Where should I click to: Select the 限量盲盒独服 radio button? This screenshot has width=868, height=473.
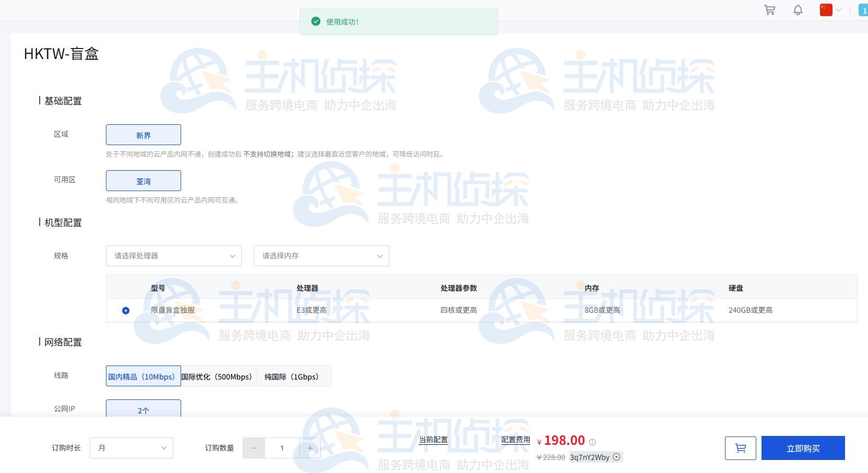[125, 310]
